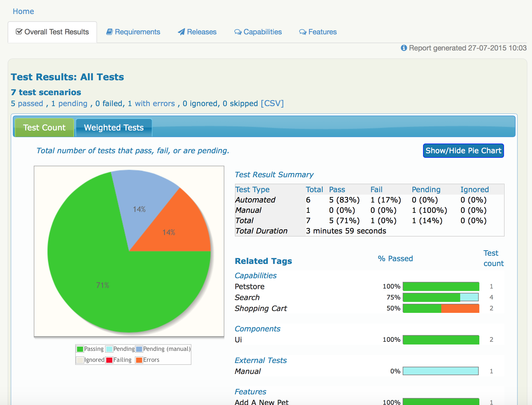Click the Shopping Cart progress bar

[441, 308]
